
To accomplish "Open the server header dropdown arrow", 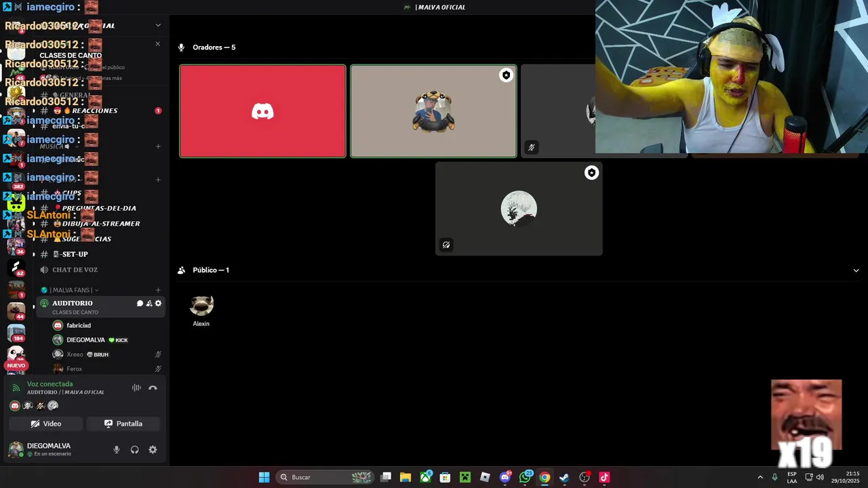I will [x=158, y=26].
